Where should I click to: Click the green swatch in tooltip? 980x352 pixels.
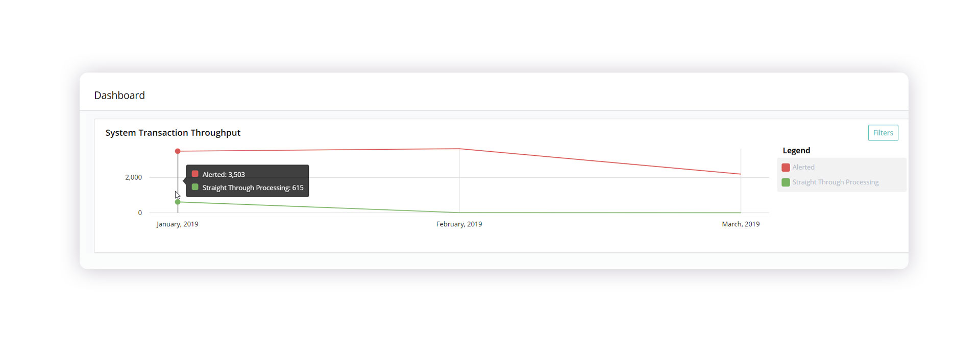pyautogui.click(x=195, y=187)
